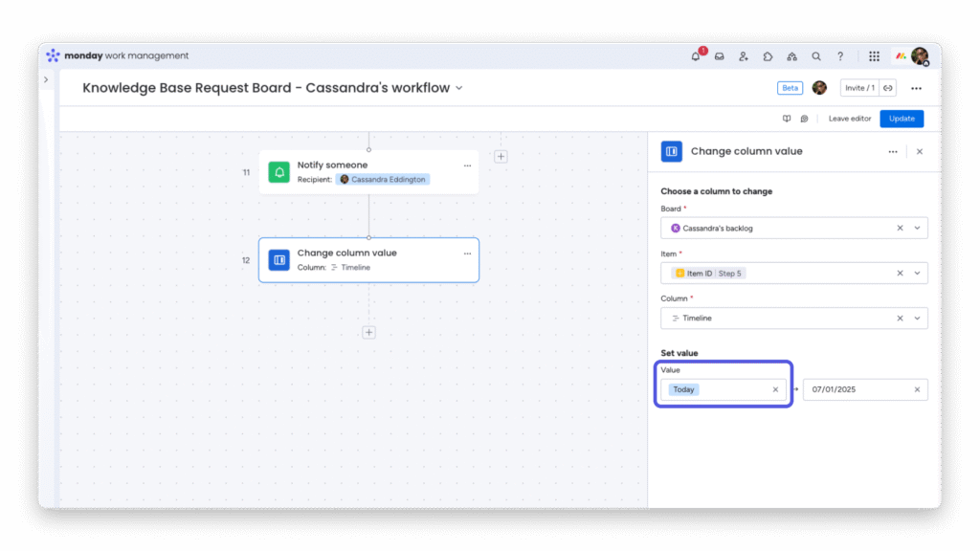Click the end date field 07/01/2025
The image size is (980, 551).
pos(865,389)
